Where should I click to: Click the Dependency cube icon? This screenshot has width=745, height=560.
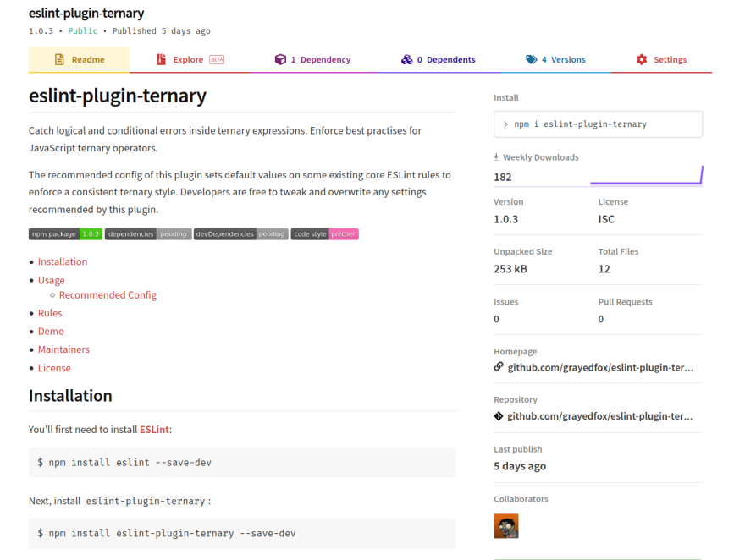[280, 60]
